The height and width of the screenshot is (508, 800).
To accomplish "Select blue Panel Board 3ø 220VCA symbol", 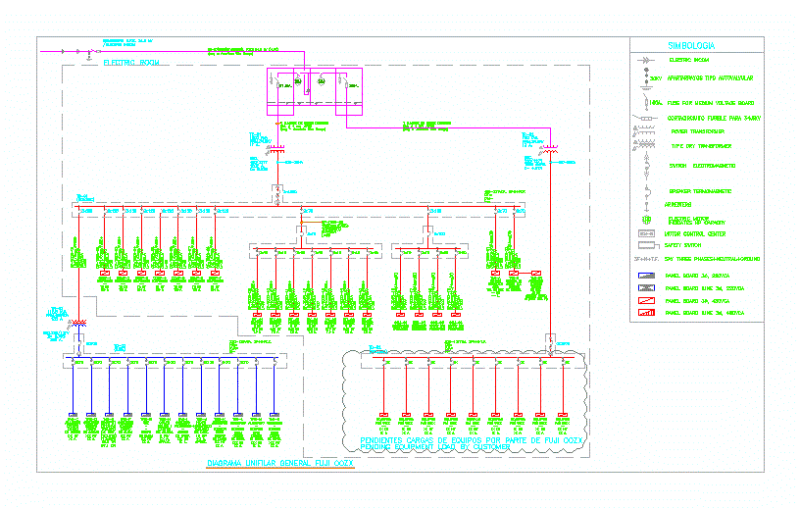I will (646, 275).
